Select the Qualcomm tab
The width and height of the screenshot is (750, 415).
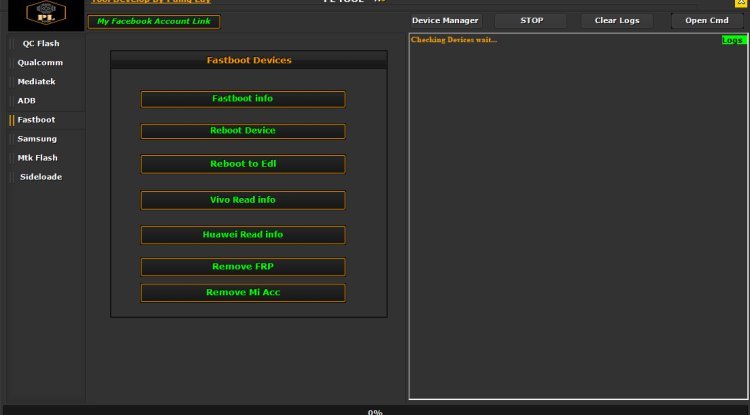coord(46,63)
